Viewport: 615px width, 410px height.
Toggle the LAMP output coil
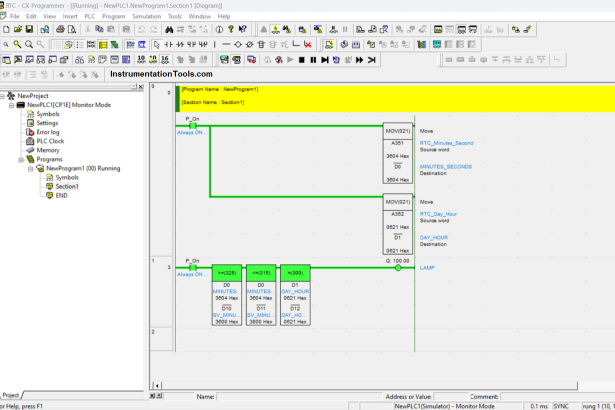(x=397, y=268)
